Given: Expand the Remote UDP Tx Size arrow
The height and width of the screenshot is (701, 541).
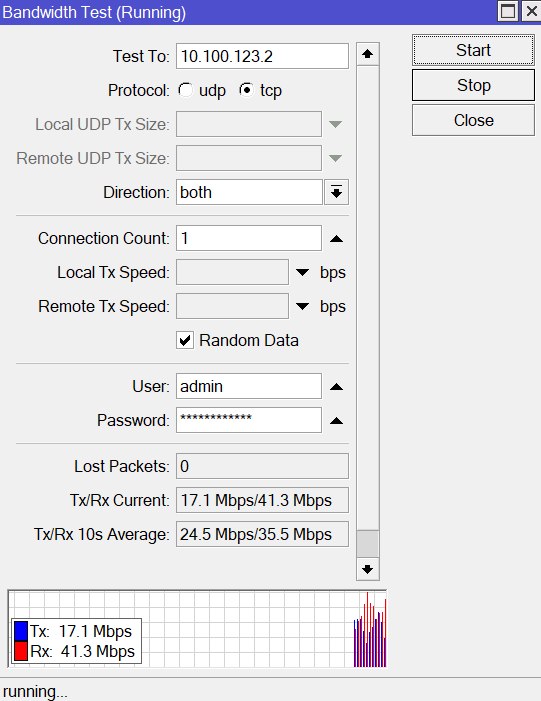Looking at the screenshot, I should [x=335, y=158].
